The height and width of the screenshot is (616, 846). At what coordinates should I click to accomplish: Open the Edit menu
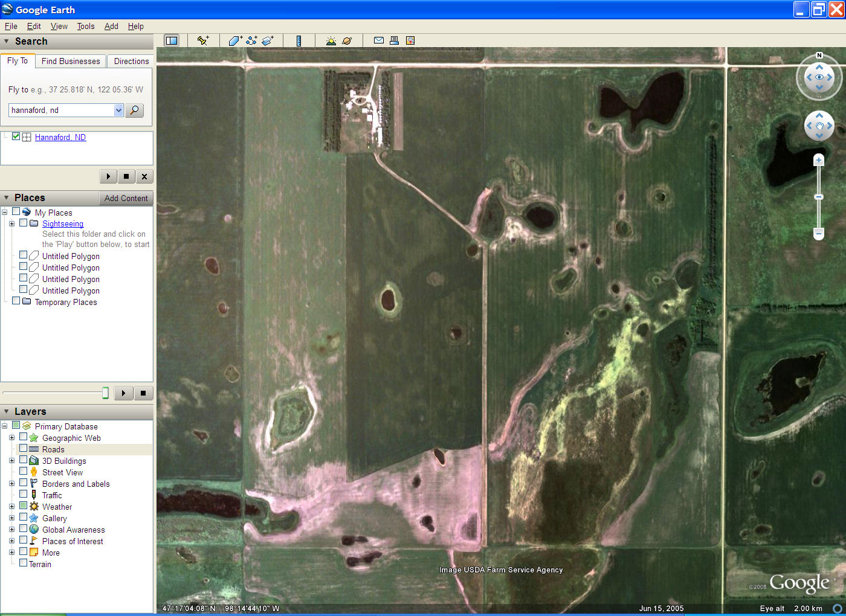click(x=34, y=26)
